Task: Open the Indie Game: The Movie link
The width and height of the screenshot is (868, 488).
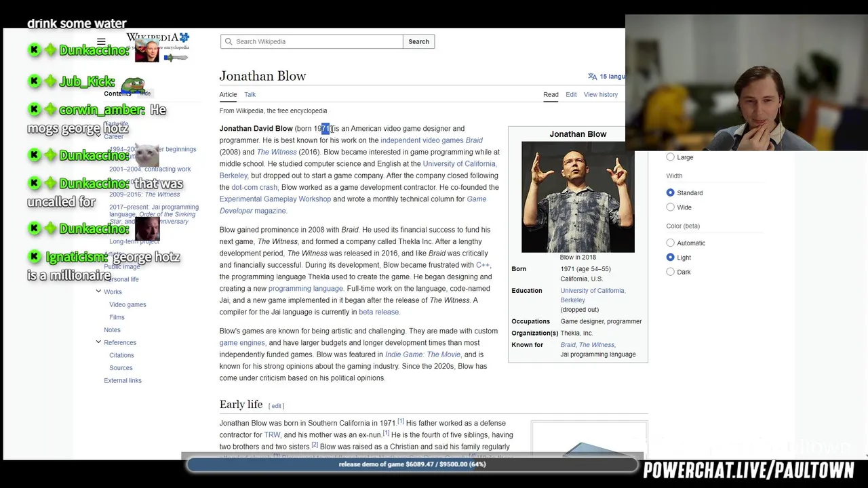Action: coord(422,354)
